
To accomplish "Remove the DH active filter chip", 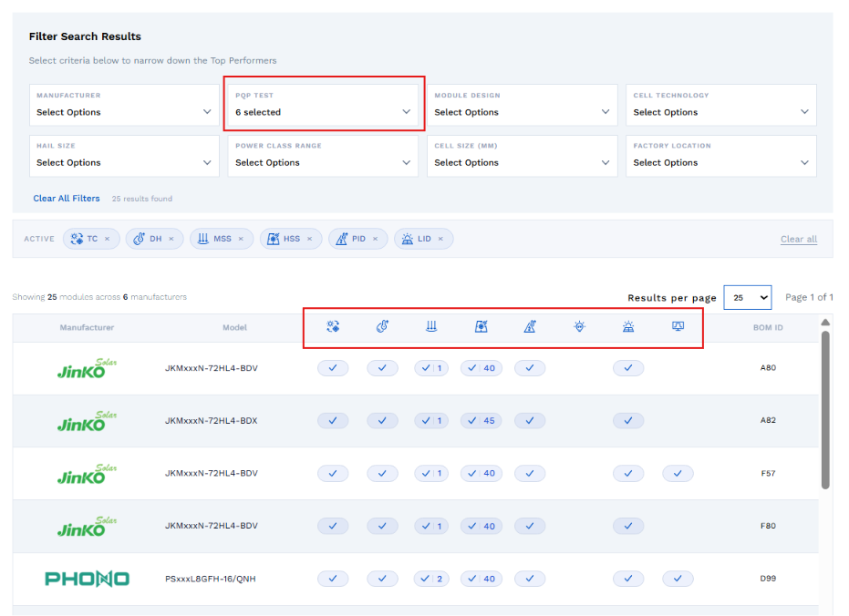I will (171, 239).
